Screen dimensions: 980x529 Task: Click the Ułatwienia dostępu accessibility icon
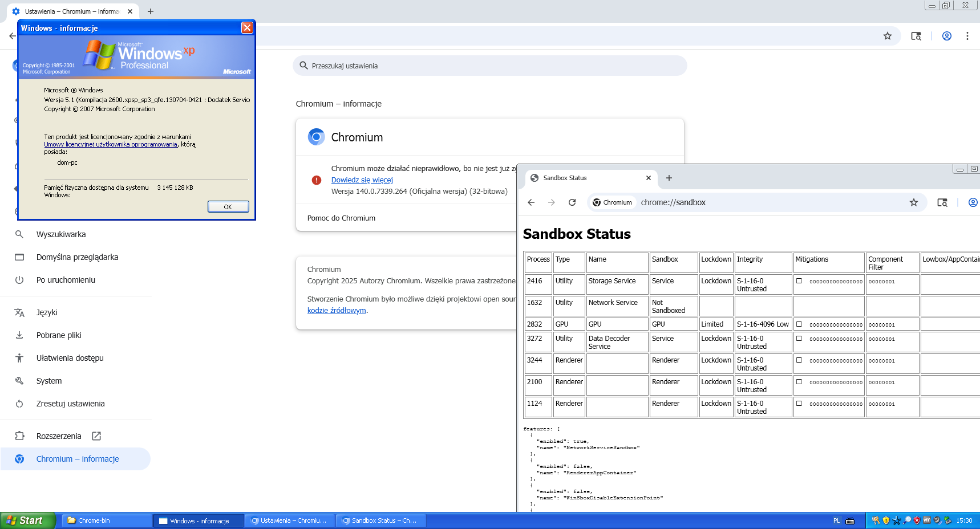pos(19,358)
